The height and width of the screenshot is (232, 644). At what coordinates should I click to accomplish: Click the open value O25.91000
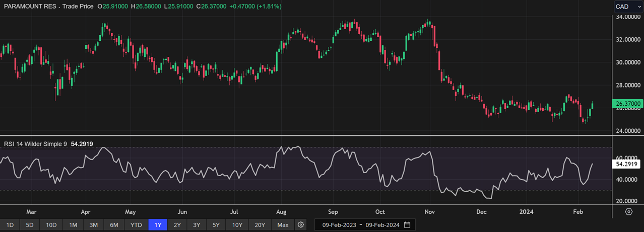[113, 7]
